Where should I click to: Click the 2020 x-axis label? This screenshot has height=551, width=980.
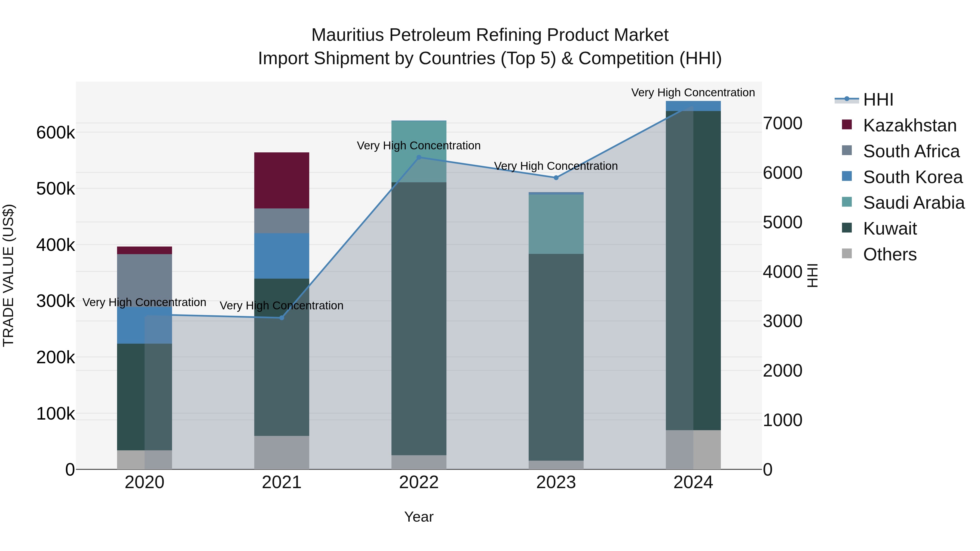tap(145, 482)
